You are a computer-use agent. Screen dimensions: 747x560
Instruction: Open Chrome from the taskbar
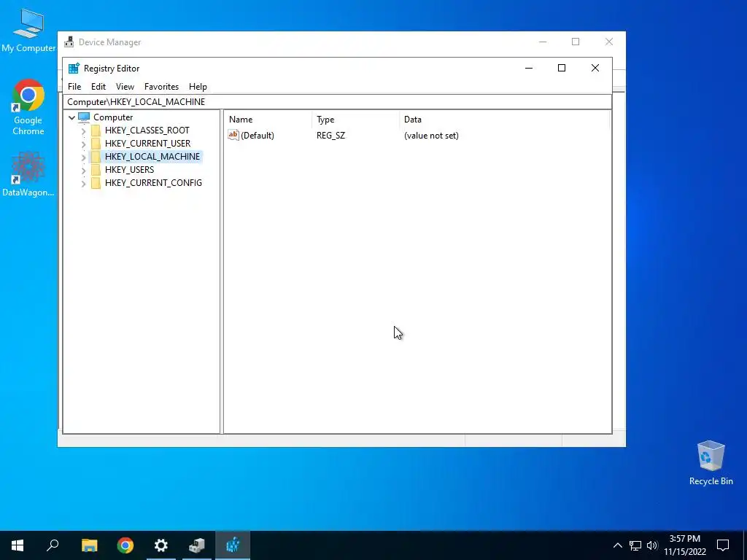(x=125, y=545)
